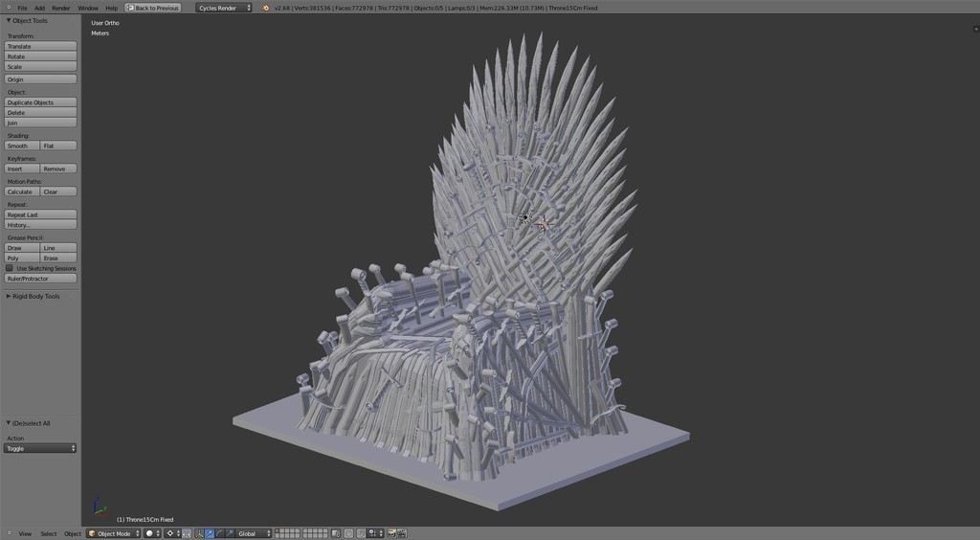Open the View menu in 3D header
Image resolution: width=980 pixels, height=540 pixels.
pyautogui.click(x=25, y=533)
